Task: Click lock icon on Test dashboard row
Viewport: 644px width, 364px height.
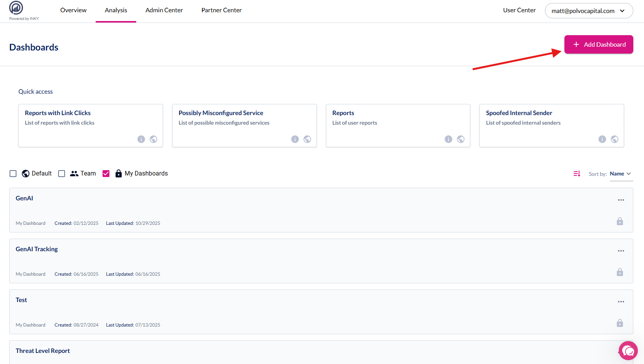Action: (620, 323)
